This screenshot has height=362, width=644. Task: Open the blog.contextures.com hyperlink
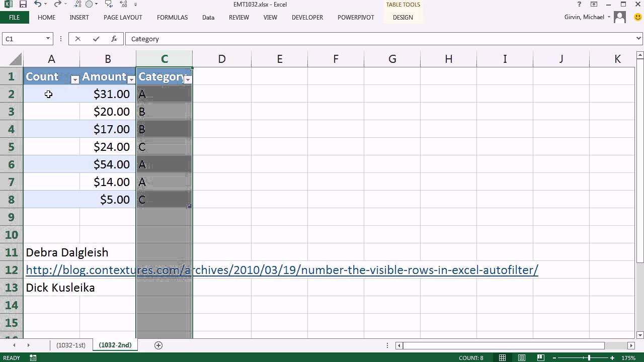tap(282, 270)
